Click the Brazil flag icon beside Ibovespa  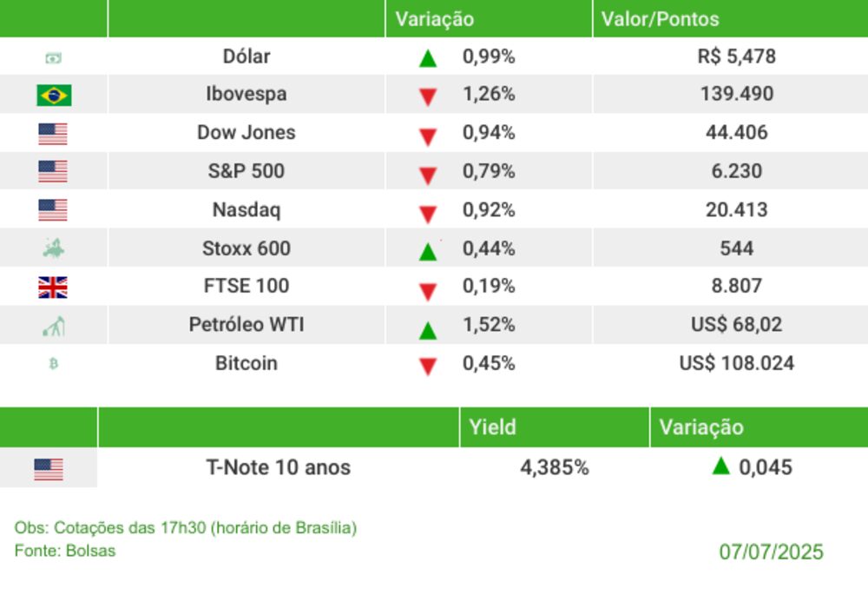[54, 95]
